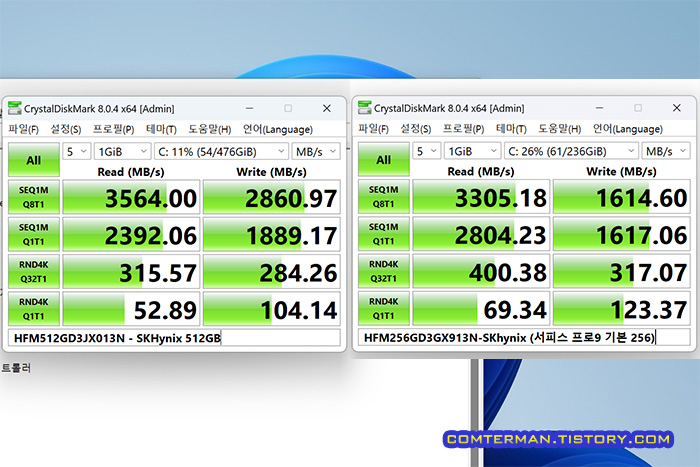Screen dimensions: 700x467
Task: Expand MB/s unit dropdown in left window
Action: pos(316,152)
